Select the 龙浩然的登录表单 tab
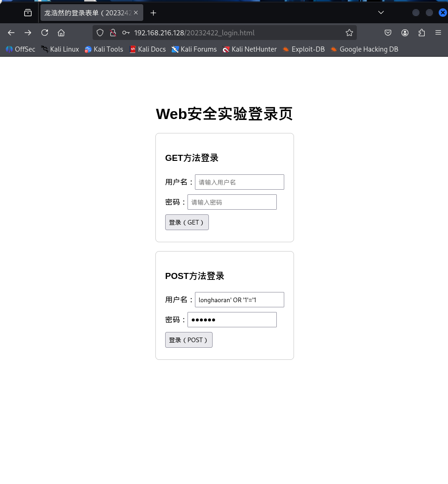Screen dimensions: 448x484 pos(92,13)
